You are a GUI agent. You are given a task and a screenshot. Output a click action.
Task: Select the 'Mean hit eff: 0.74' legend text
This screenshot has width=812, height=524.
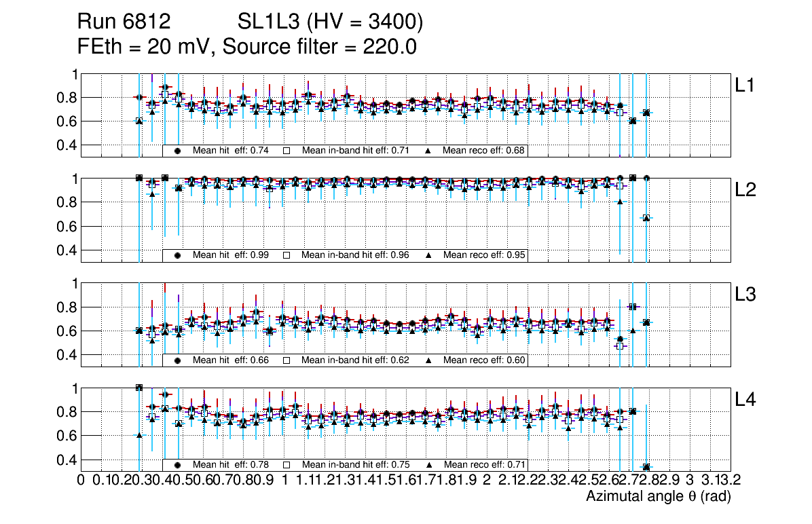[231, 151]
